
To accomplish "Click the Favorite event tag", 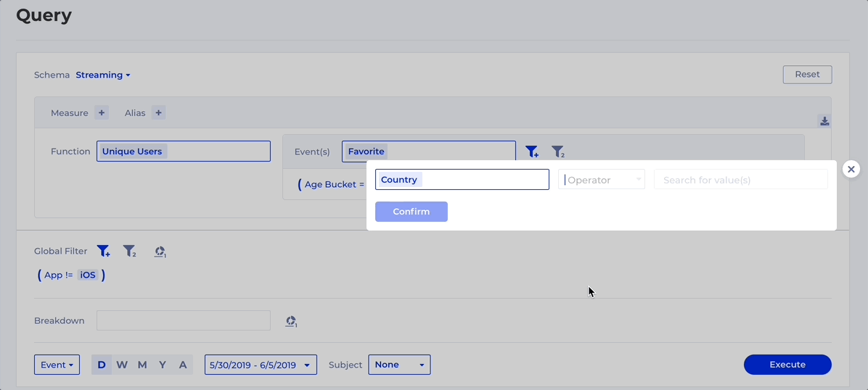I will pos(366,151).
